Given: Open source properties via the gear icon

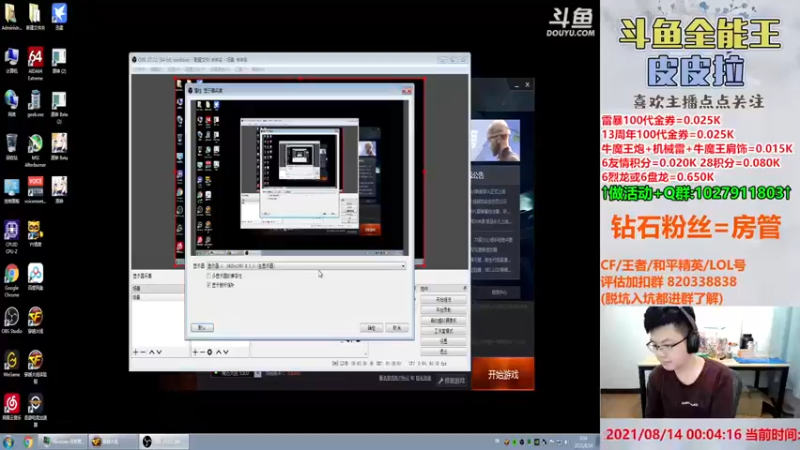Looking at the screenshot, I should (x=210, y=352).
